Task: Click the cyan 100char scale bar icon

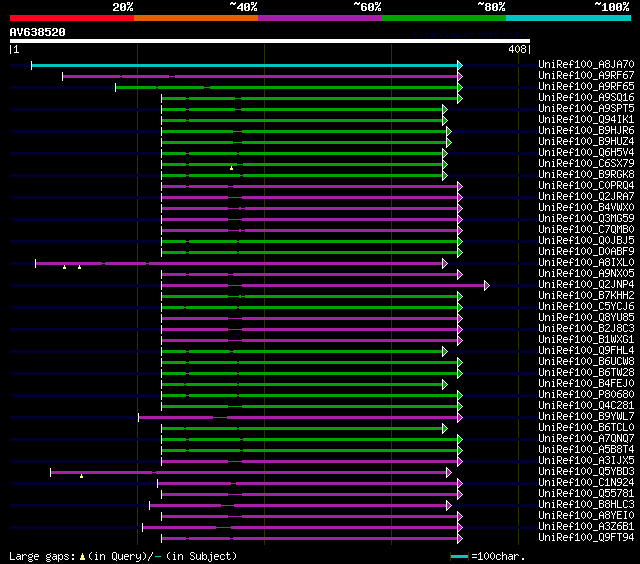Action: [459, 555]
